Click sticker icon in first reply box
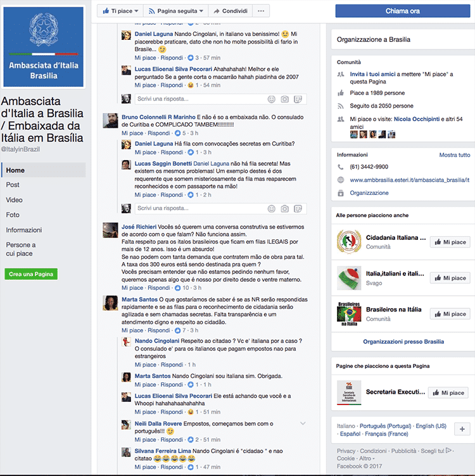The image size is (475, 476). point(298,99)
